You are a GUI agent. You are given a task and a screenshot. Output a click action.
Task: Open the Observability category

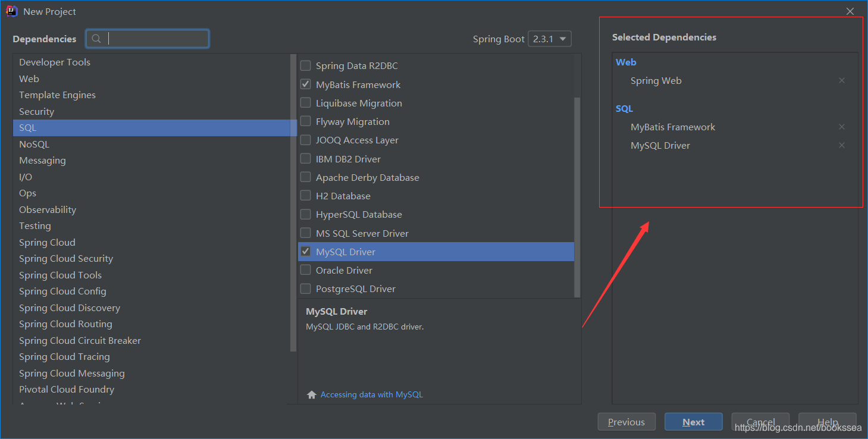click(x=151, y=209)
